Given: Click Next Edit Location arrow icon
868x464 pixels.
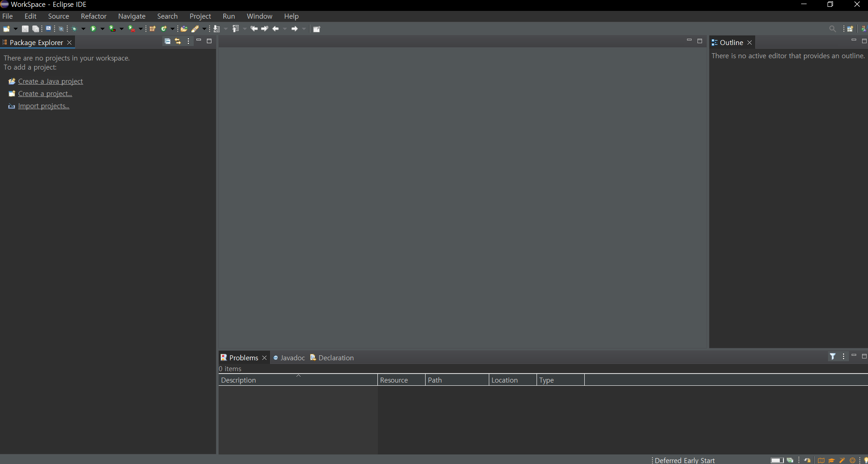Looking at the screenshot, I should point(265,29).
